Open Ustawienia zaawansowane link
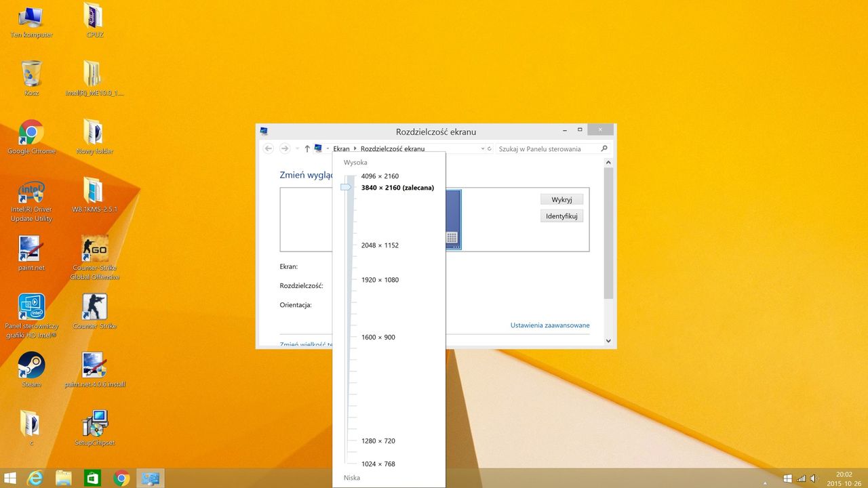The width and height of the screenshot is (868, 488). coord(550,325)
